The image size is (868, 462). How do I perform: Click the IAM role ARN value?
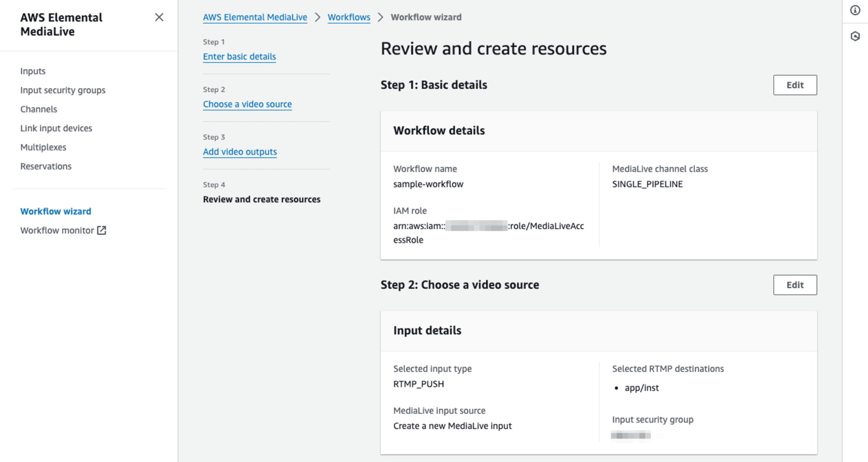(x=489, y=233)
